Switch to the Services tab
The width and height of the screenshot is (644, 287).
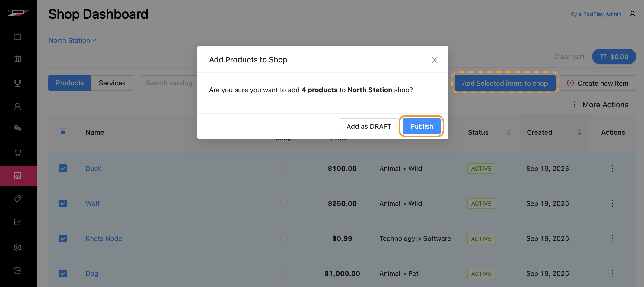[x=112, y=83]
